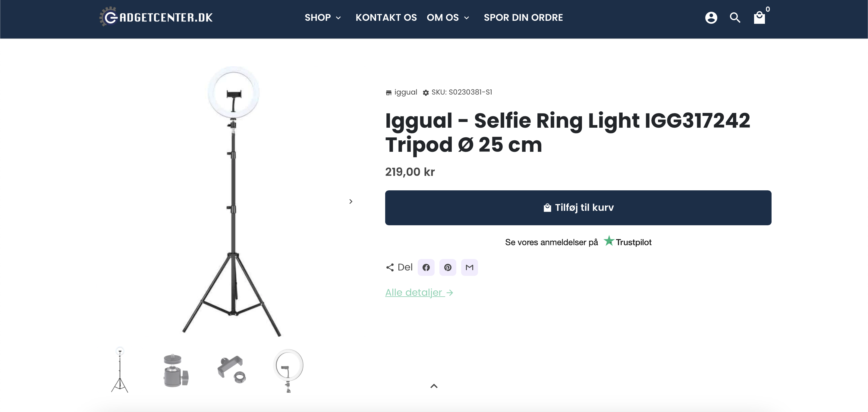Open the user account icon

pyautogui.click(x=711, y=17)
